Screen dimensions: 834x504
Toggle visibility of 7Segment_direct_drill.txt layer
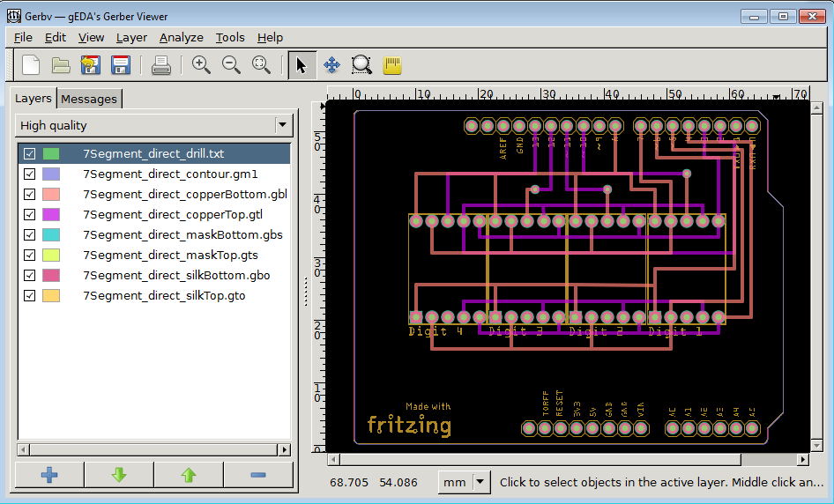[x=30, y=153]
